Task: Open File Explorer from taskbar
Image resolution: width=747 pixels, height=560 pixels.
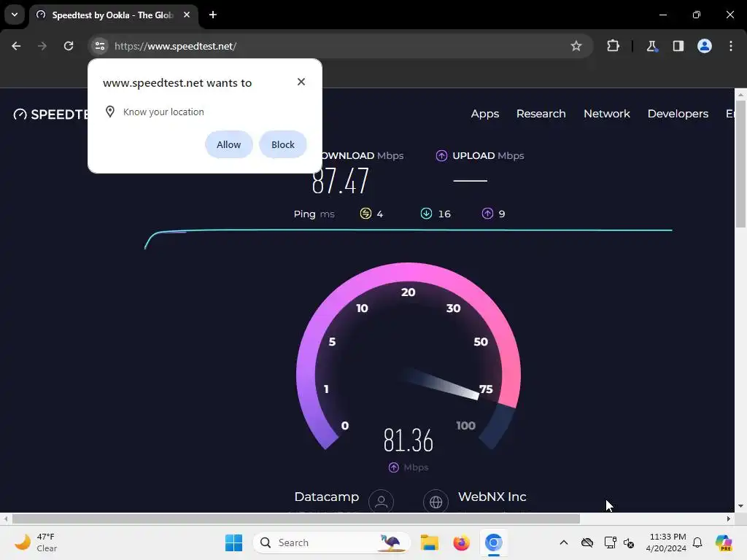Action: pos(429,542)
